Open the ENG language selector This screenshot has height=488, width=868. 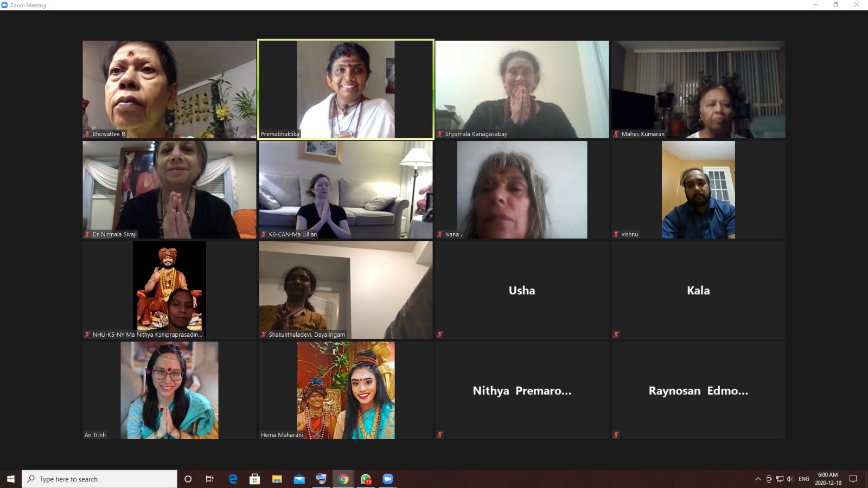tap(804, 479)
